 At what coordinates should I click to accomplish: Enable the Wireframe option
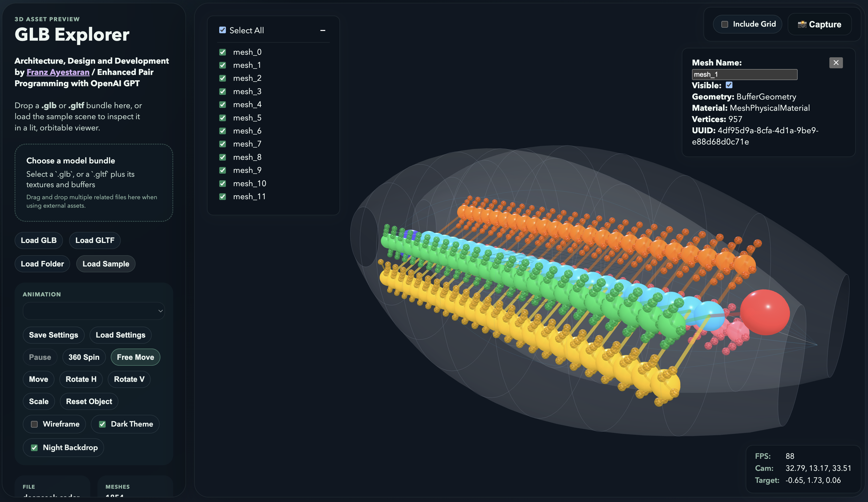pos(34,424)
